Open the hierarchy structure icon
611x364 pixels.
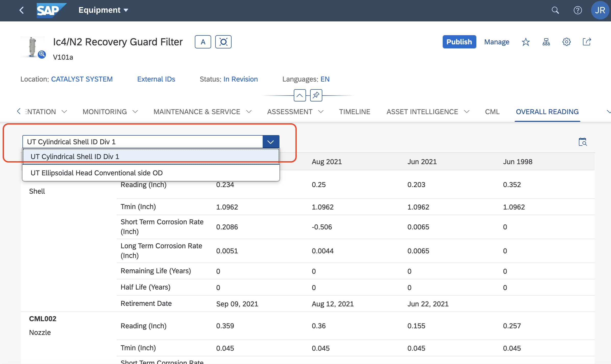(546, 42)
